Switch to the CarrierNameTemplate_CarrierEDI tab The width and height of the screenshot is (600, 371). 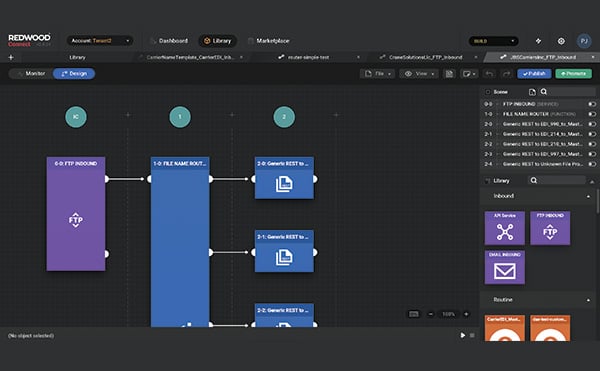coord(191,57)
